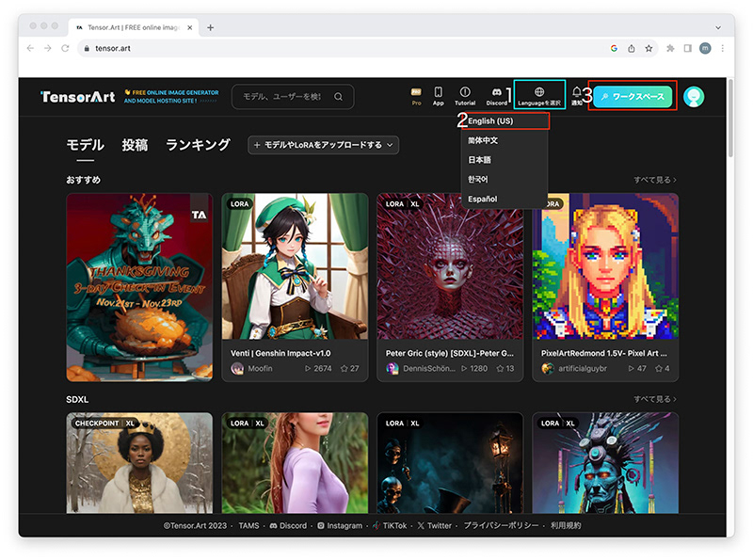The image size is (753, 560).
Task: Click the share icon in address bar
Action: click(x=632, y=48)
